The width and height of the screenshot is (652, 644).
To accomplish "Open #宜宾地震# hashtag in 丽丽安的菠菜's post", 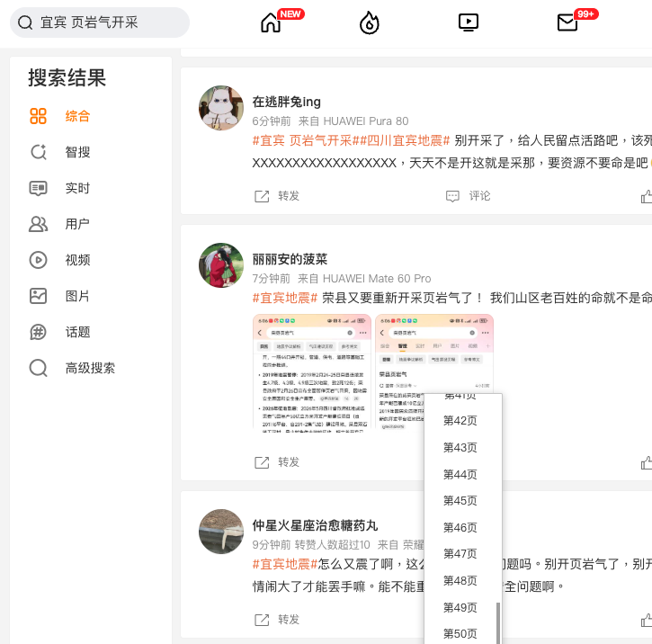I will click(x=285, y=298).
